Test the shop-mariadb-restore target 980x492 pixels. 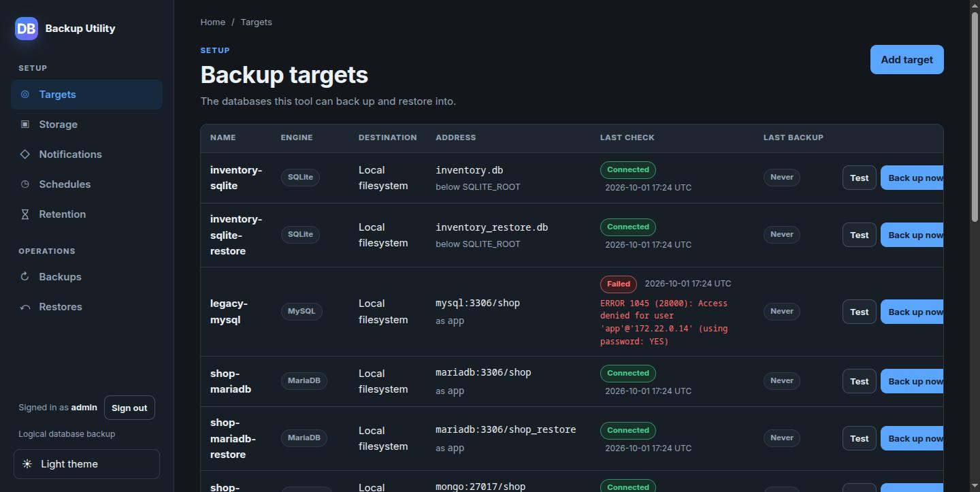click(x=859, y=438)
